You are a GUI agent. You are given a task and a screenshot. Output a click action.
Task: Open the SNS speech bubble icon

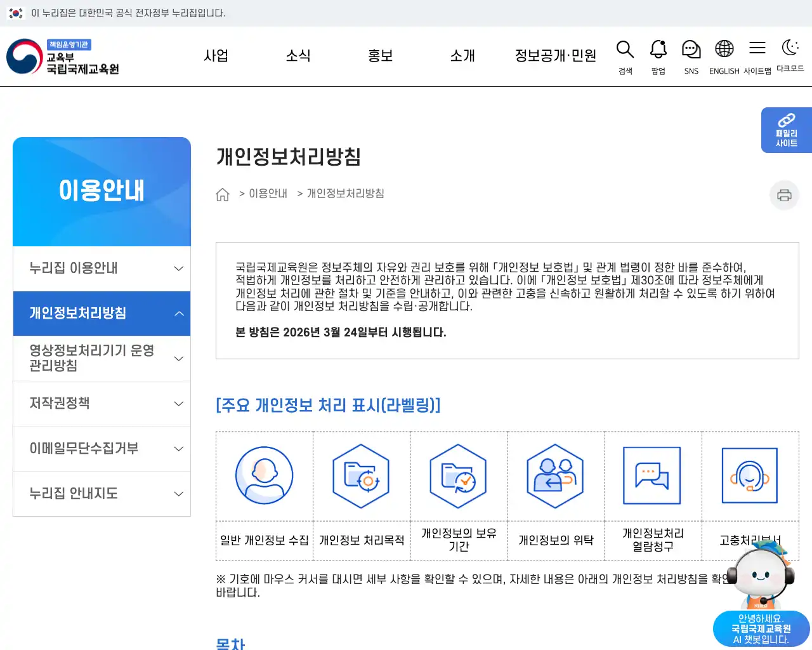pos(691,50)
